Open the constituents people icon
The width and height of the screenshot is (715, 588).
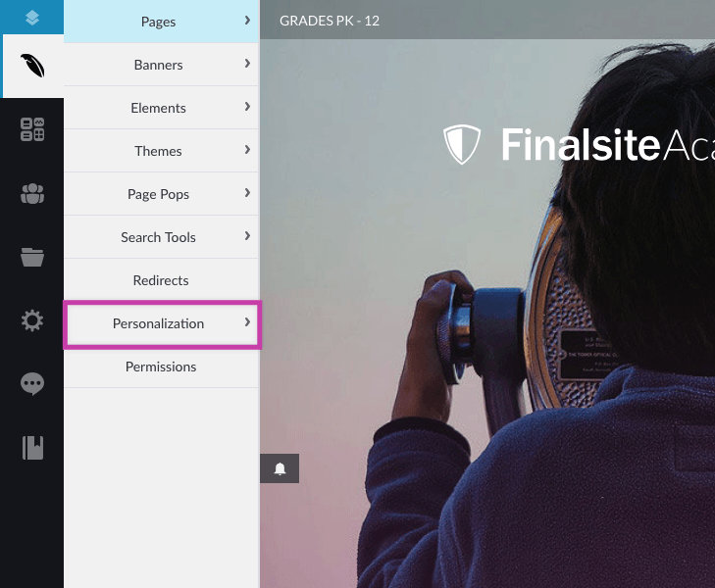[x=32, y=193]
